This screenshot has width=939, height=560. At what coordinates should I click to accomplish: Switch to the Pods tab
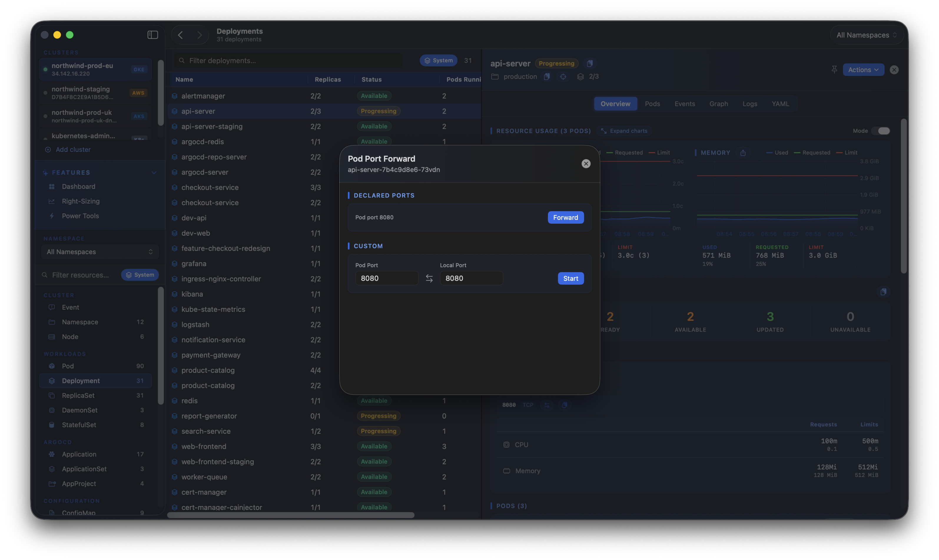[652, 104]
